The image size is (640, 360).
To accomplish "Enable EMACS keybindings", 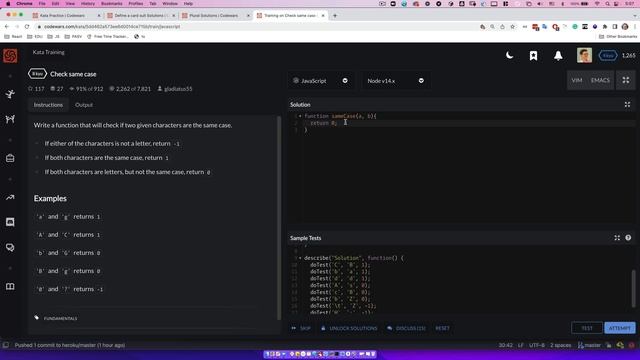I will (x=600, y=80).
